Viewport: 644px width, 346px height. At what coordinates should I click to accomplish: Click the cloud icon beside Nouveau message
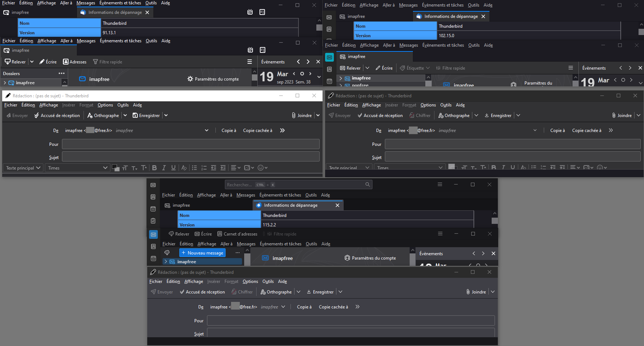pos(167,253)
